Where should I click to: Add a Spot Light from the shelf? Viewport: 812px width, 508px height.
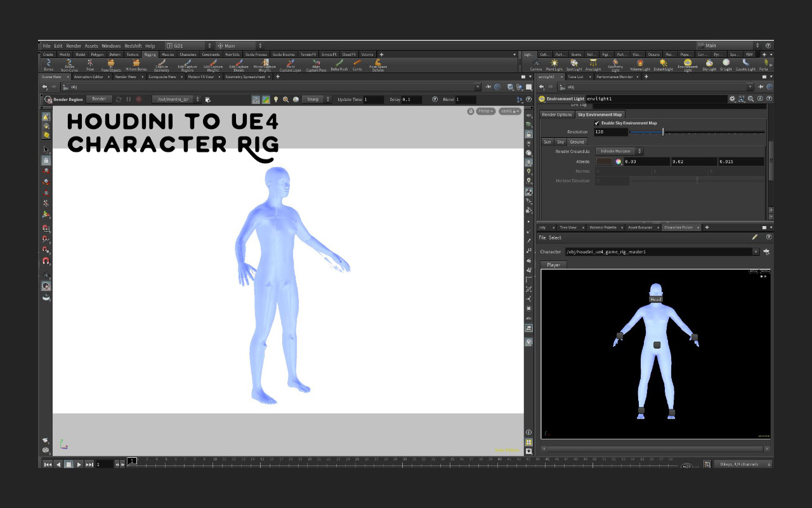click(573, 65)
